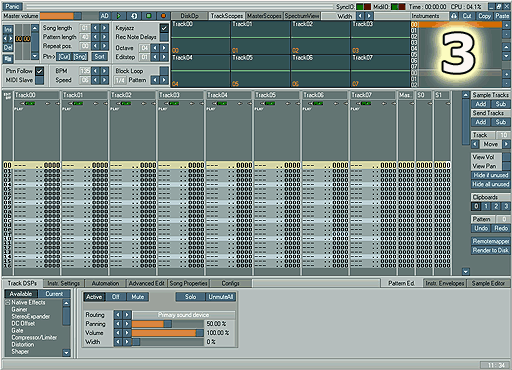Open the Remotemapper
512x370 pixels.
click(x=491, y=241)
